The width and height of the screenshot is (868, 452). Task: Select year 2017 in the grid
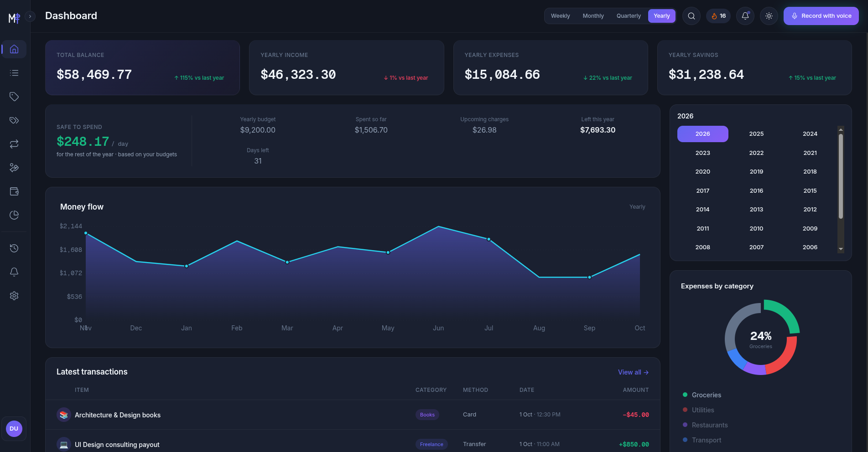[703, 191]
